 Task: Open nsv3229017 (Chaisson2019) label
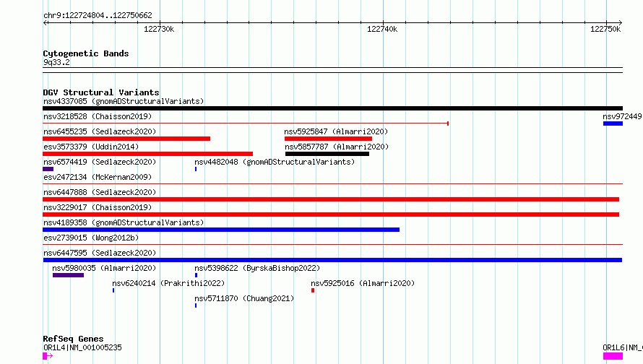click(98, 207)
